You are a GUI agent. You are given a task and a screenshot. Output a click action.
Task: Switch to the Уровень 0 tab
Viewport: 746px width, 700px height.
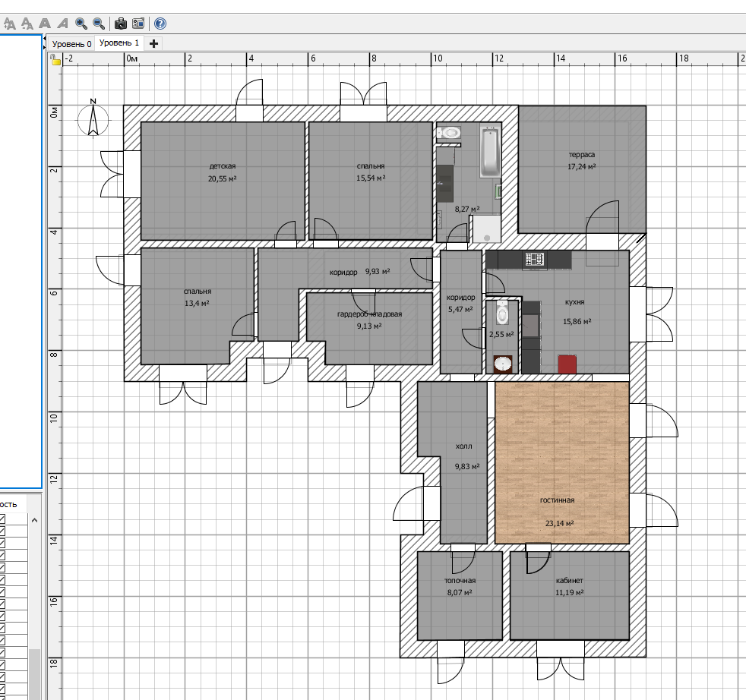point(71,44)
